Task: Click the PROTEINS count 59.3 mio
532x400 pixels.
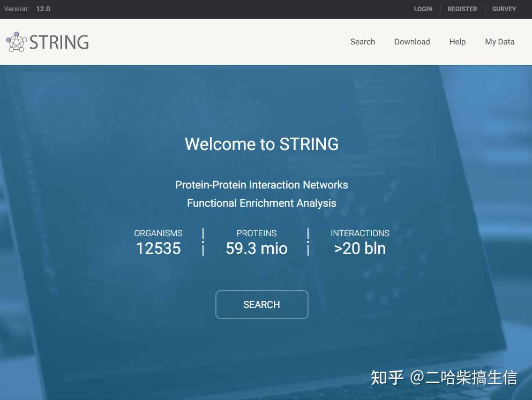Action: (x=257, y=248)
